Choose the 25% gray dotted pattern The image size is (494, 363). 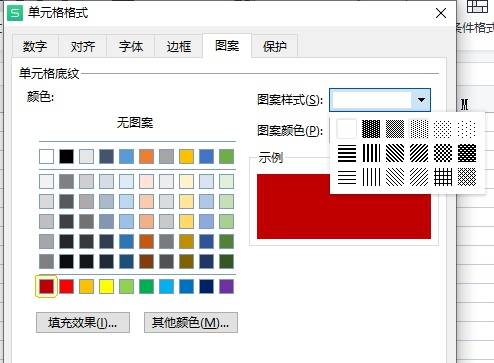(x=419, y=129)
